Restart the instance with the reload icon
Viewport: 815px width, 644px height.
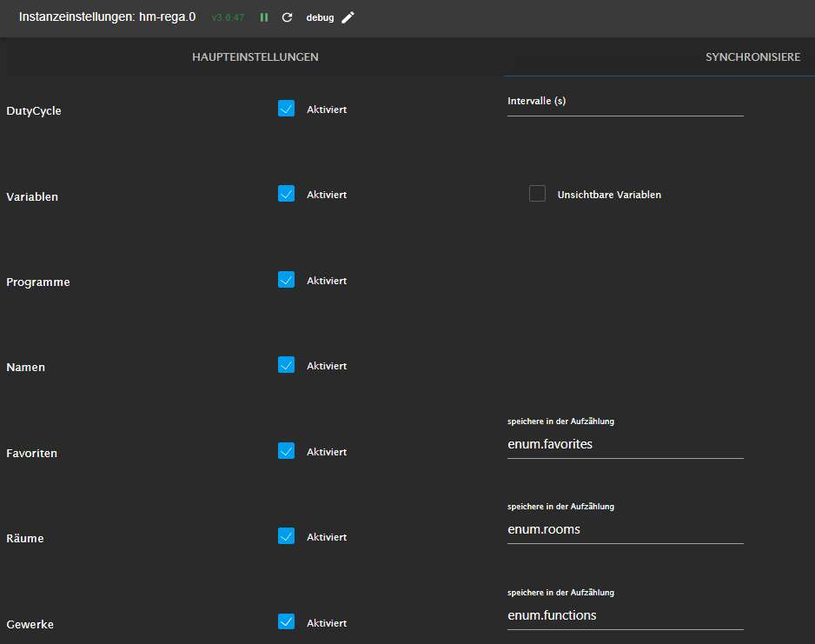[x=287, y=17]
